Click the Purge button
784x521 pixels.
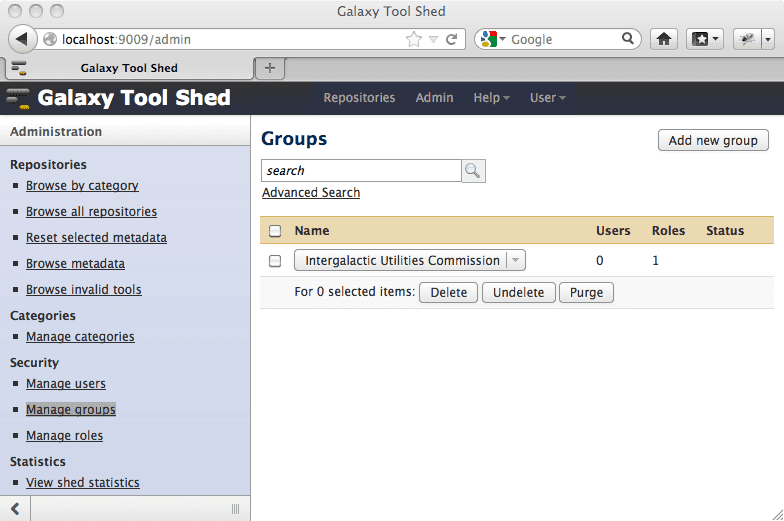586,293
